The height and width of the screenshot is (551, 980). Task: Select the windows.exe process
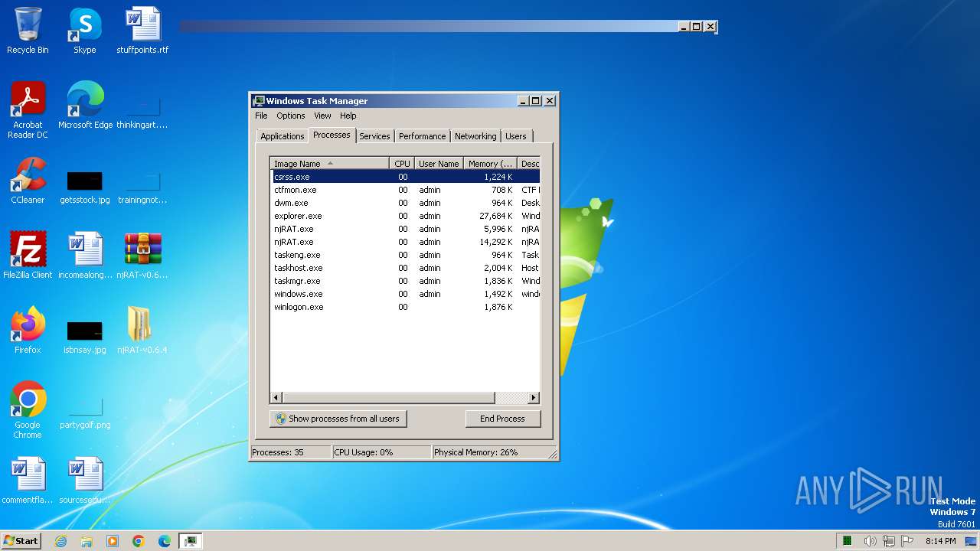pyautogui.click(x=405, y=294)
